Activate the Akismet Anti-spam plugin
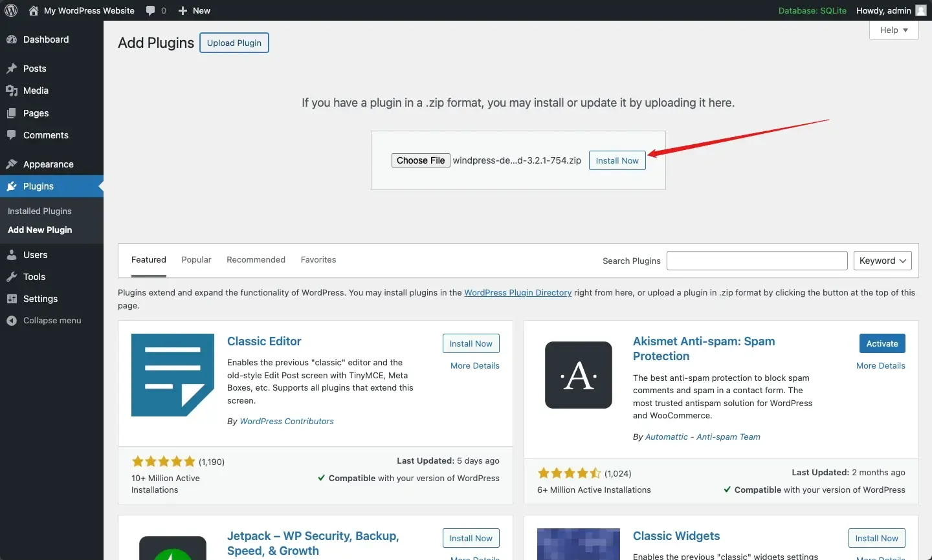 [x=882, y=343]
